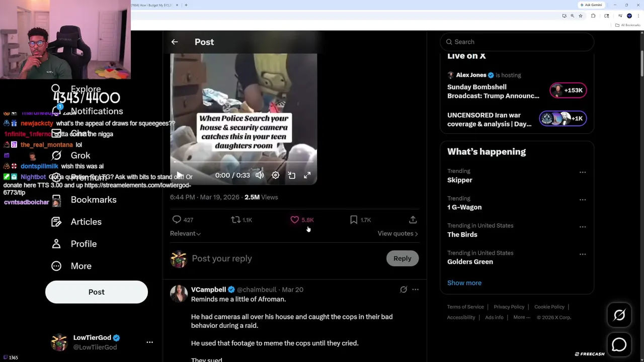Open the Grok floating button
This screenshot has width=644, height=362.
click(619, 315)
